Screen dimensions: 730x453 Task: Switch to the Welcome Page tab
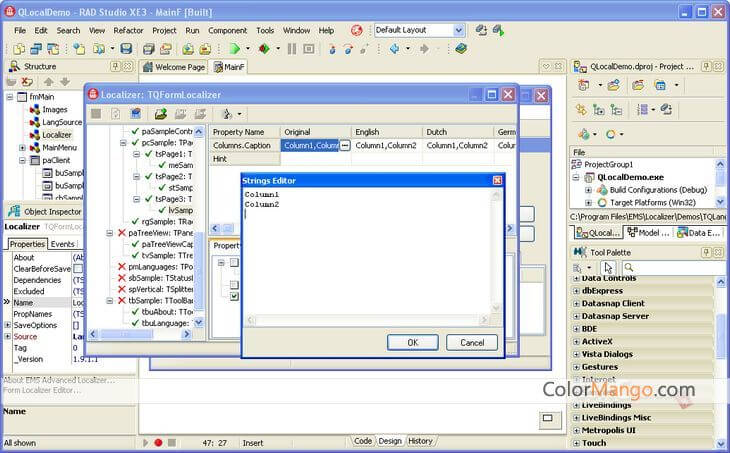[174, 67]
